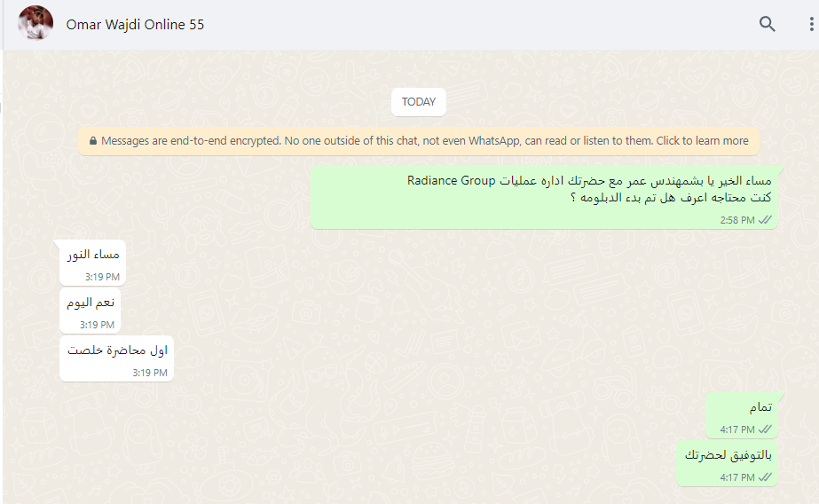Click the 2:58 PM timestamp on the first message

[737, 220]
